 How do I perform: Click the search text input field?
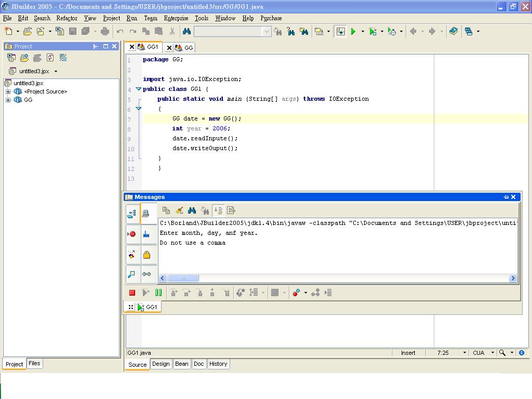229,32
